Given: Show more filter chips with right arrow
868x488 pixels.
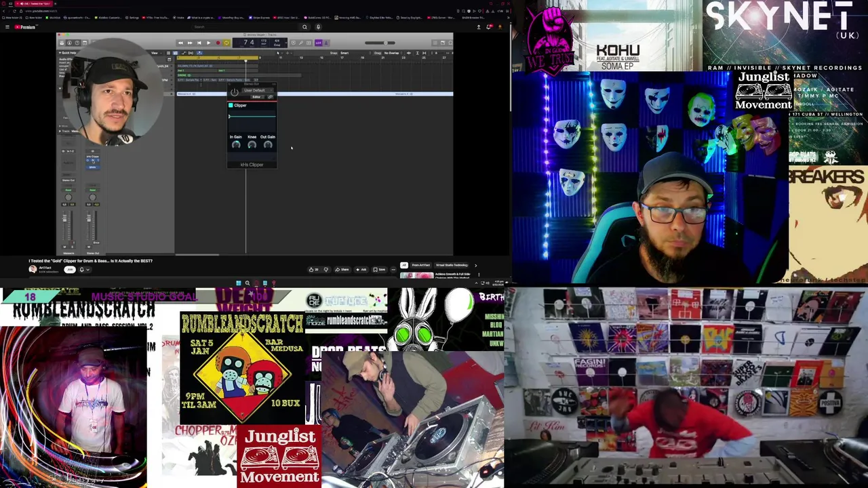Looking at the screenshot, I should click(x=475, y=265).
